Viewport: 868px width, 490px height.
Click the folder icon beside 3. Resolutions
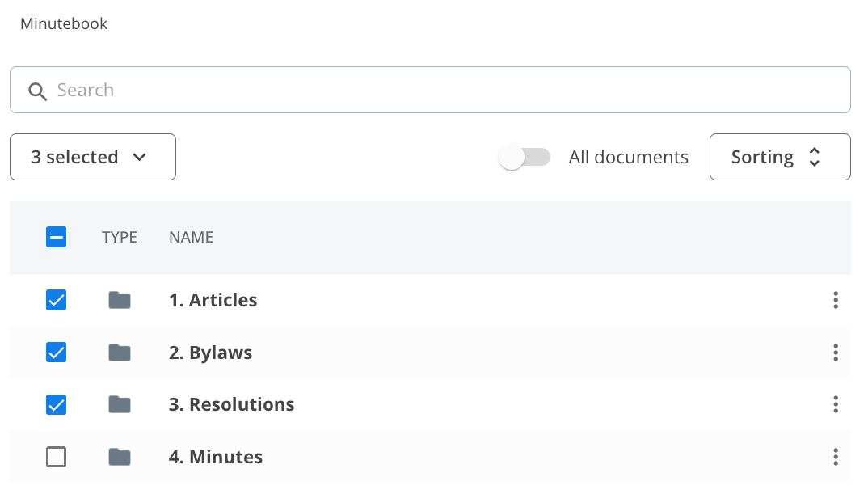120,404
